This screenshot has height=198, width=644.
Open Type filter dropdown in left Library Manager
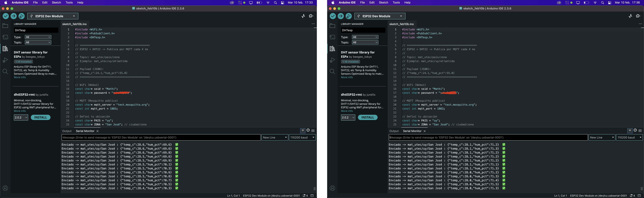(38, 37)
